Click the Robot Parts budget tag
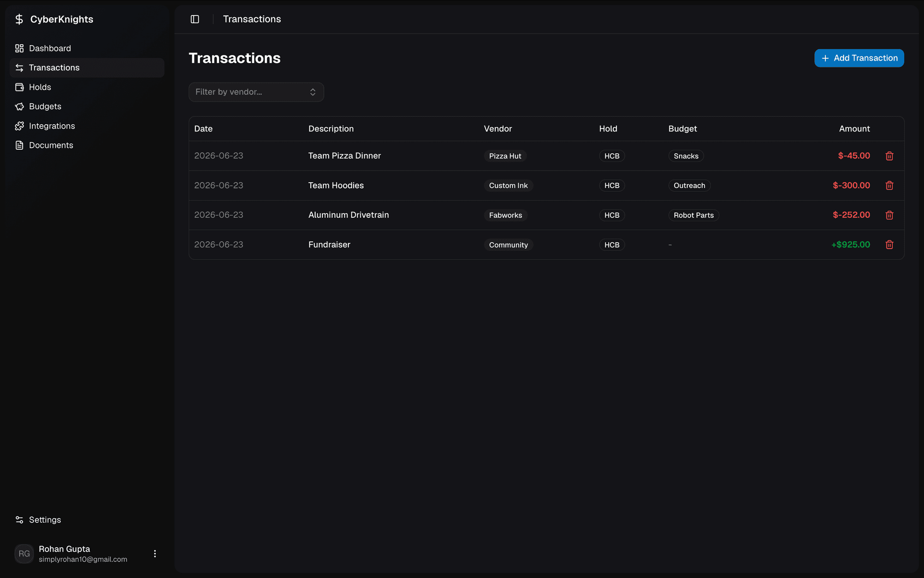Screen dimensions: 924x578 point(693,215)
